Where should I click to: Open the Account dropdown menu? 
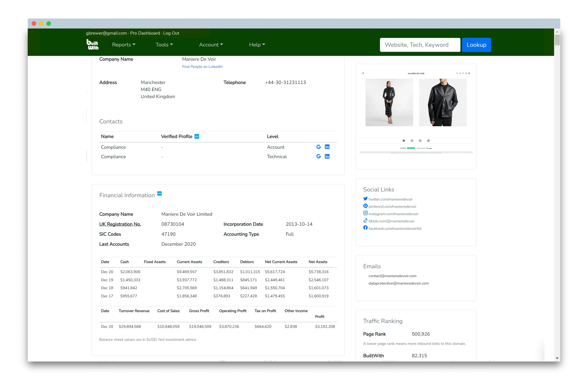click(211, 45)
